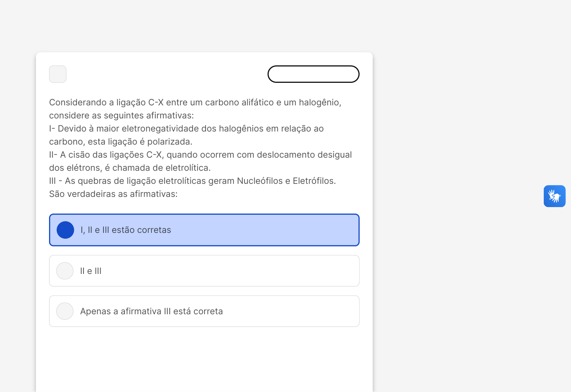
Task: Click the "I, II e III estão corretas" label text
Action: pos(126,230)
